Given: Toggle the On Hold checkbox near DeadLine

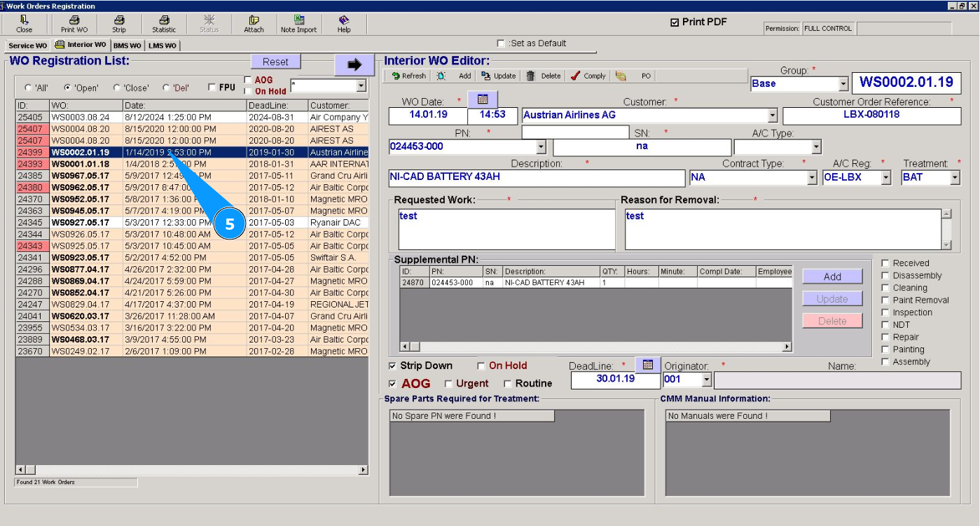Looking at the screenshot, I should pyautogui.click(x=481, y=366).
